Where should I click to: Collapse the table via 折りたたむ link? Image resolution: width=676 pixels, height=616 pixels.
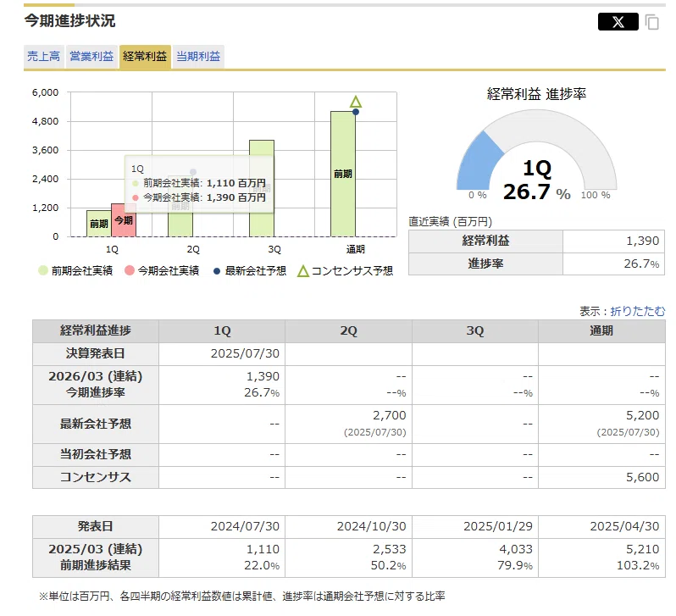(x=638, y=311)
